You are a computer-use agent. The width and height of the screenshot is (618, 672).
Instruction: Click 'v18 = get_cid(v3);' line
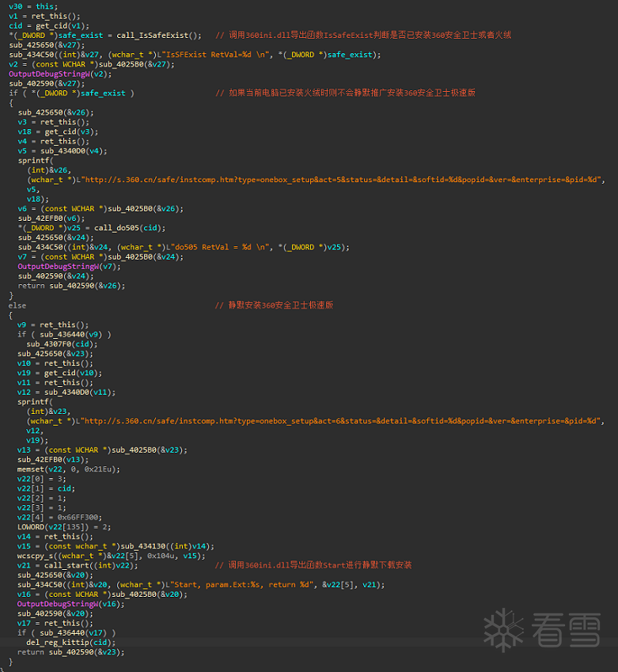tap(58, 131)
